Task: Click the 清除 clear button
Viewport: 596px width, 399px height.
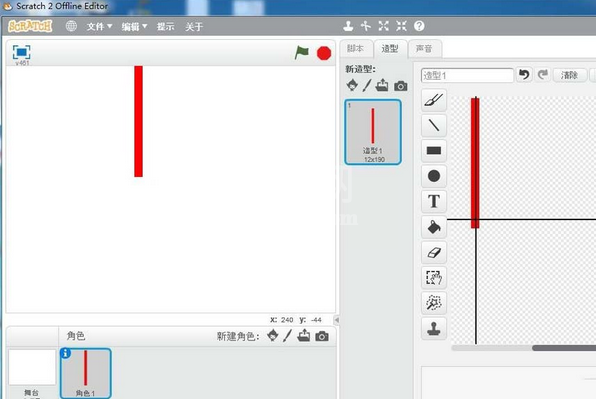Action: coord(569,75)
